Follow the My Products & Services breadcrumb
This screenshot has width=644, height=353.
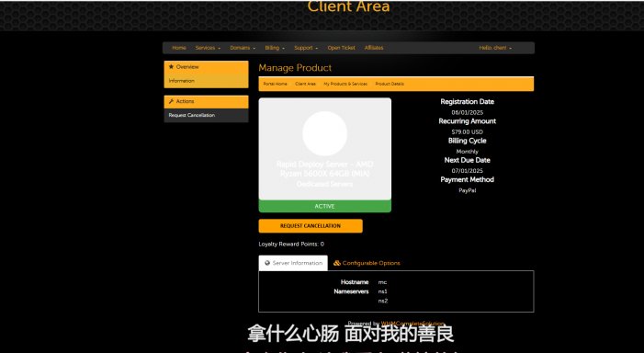click(x=345, y=84)
